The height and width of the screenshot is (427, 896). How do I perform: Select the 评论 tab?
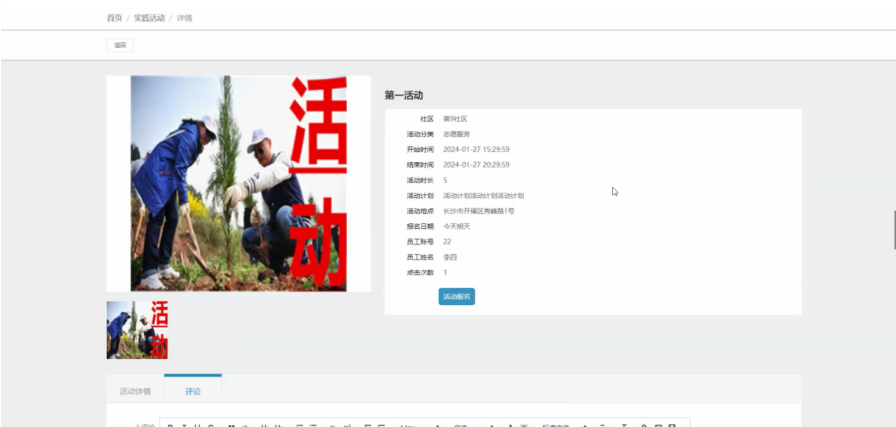pos(193,392)
